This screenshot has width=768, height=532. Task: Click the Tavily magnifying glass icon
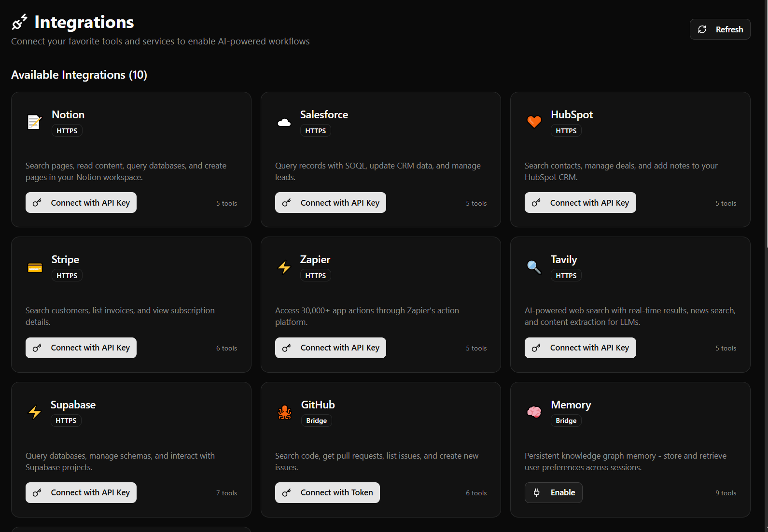534,267
